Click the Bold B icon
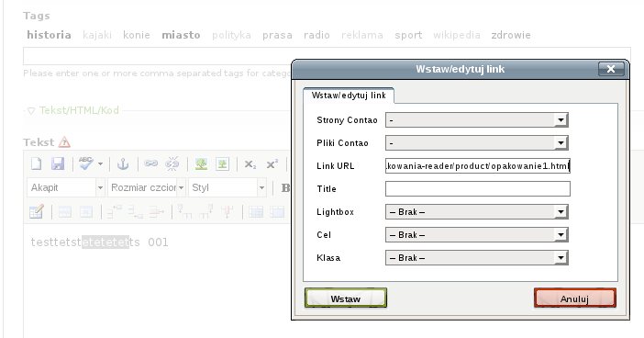644x338 pixels. (x=285, y=188)
